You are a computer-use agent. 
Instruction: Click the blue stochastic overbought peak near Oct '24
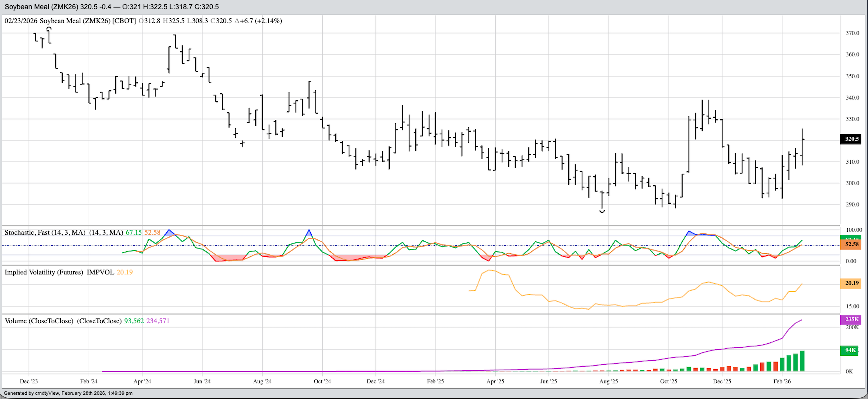tap(309, 233)
